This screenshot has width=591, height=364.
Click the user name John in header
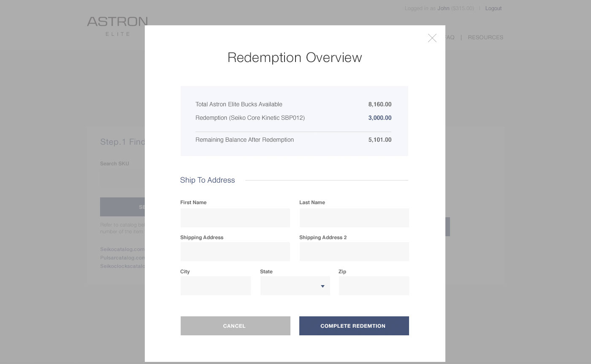point(443,8)
